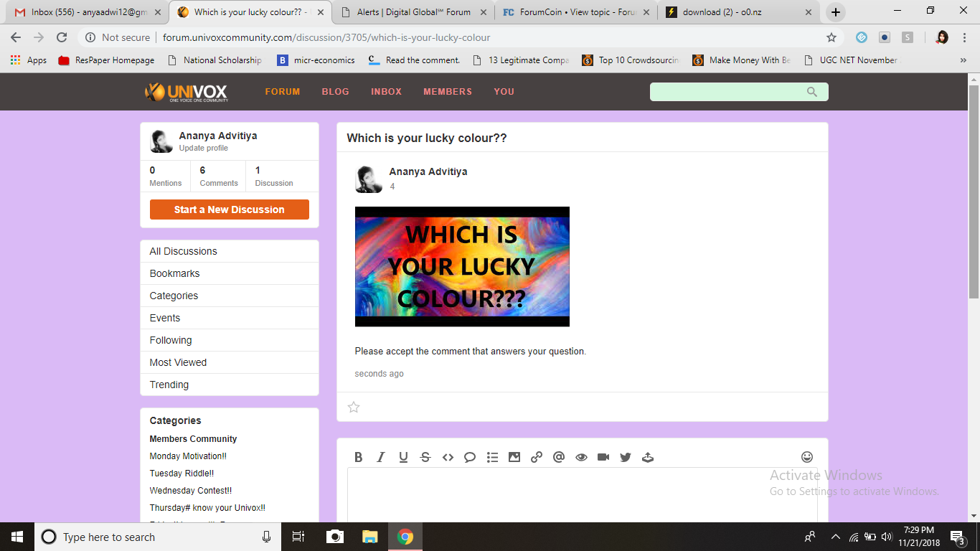Preview the comment with the eye icon
Viewport: 980px width, 551px height.
(x=580, y=457)
